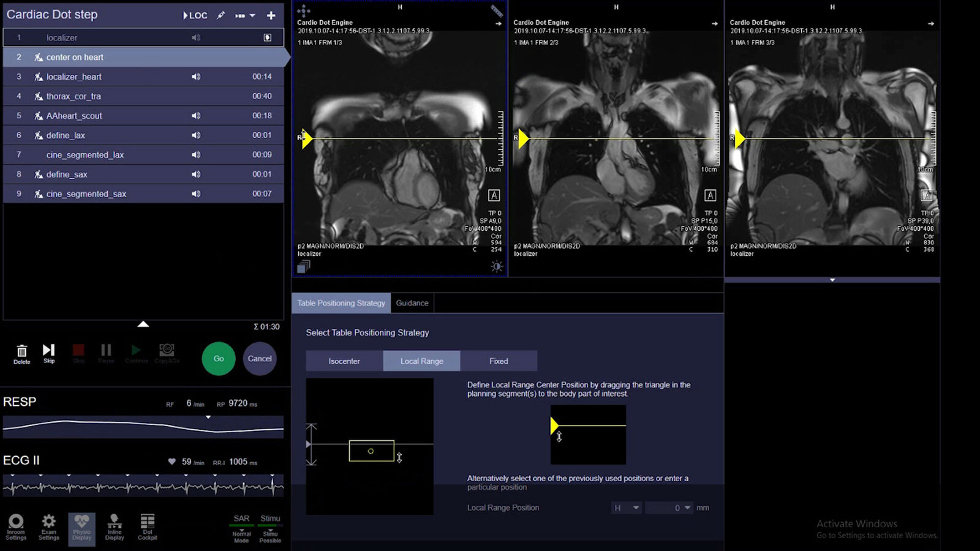Click yellow triangle marker in second image
The height and width of the screenshot is (551, 980).
tap(523, 139)
